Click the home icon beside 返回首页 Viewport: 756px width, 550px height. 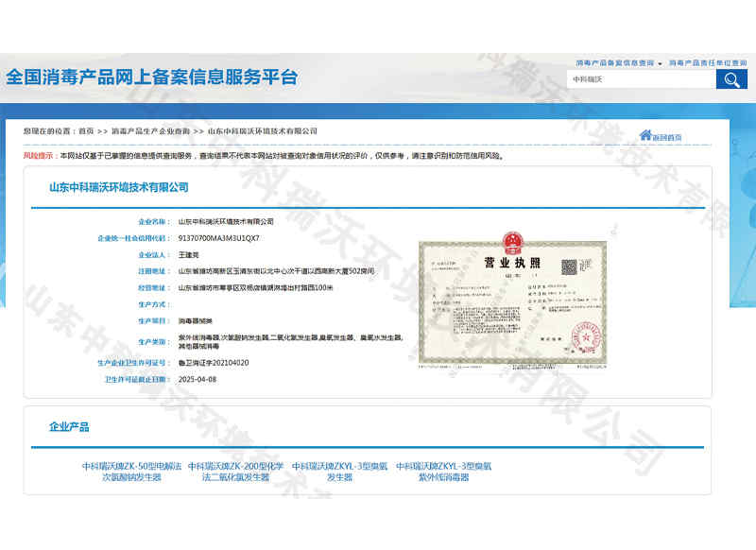point(645,135)
